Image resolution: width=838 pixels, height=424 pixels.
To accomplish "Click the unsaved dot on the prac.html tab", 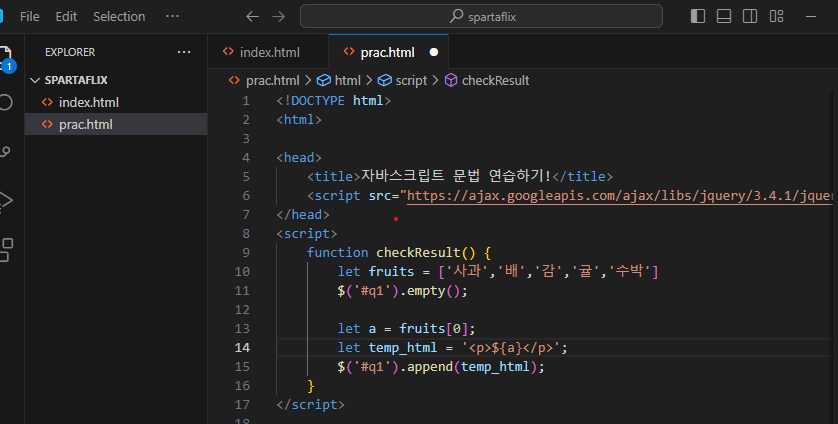I will tap(434, 52).
